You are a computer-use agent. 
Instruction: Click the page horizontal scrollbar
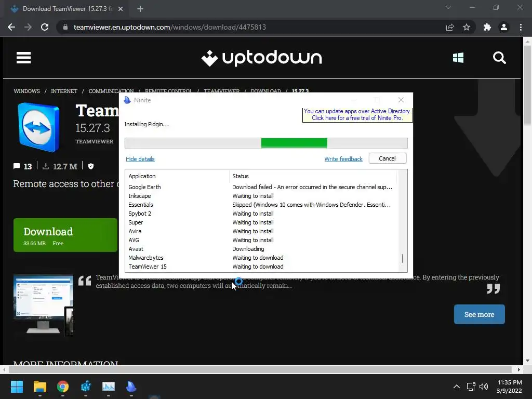click(261, 369)
